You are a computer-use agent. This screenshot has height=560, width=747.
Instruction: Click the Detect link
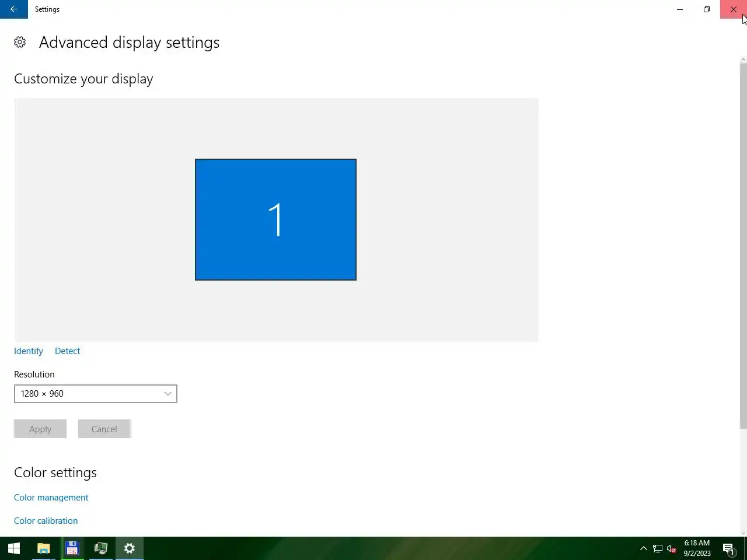pyautogui.click(x=68, y=351)
